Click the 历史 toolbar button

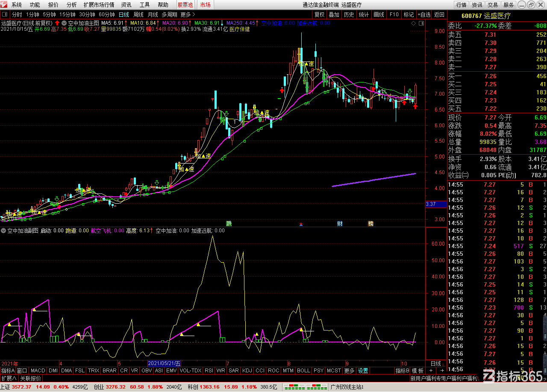point(349,14)
